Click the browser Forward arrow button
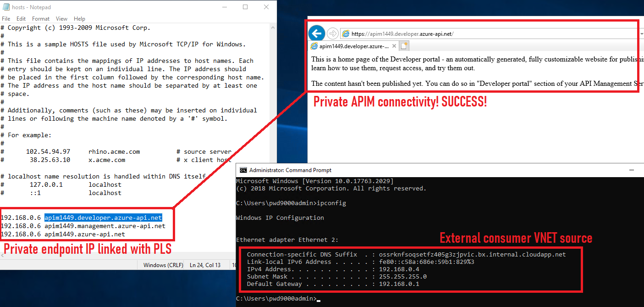 tap(333, 33)
